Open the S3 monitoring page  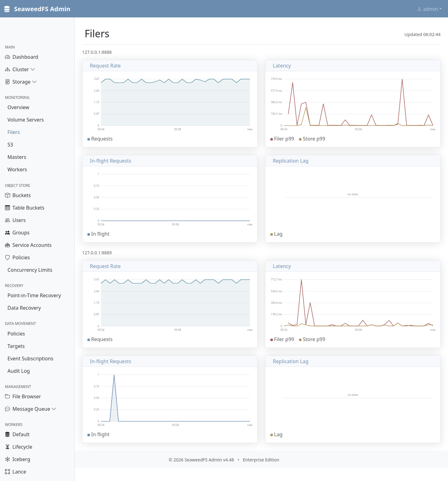pyautogui.click(x=10, y=145)
